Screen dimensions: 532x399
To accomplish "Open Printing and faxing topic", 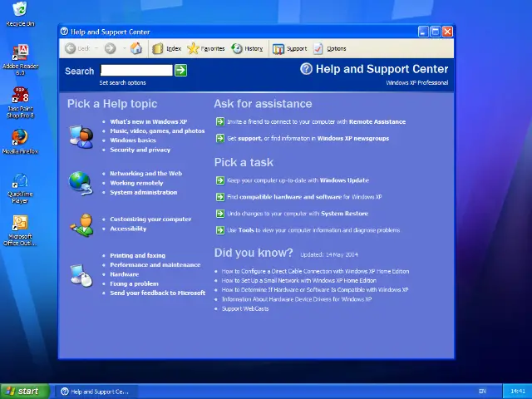I will 137,255.
